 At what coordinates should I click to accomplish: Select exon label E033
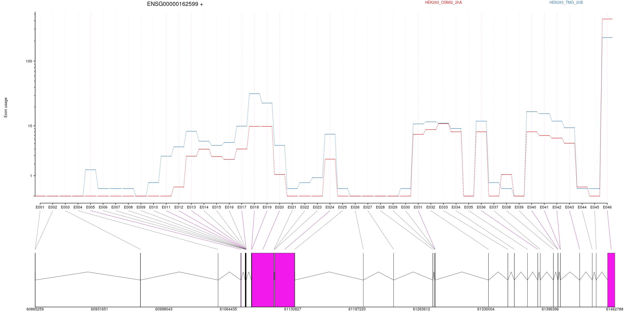pyautogui.click(x=443, y=207)
